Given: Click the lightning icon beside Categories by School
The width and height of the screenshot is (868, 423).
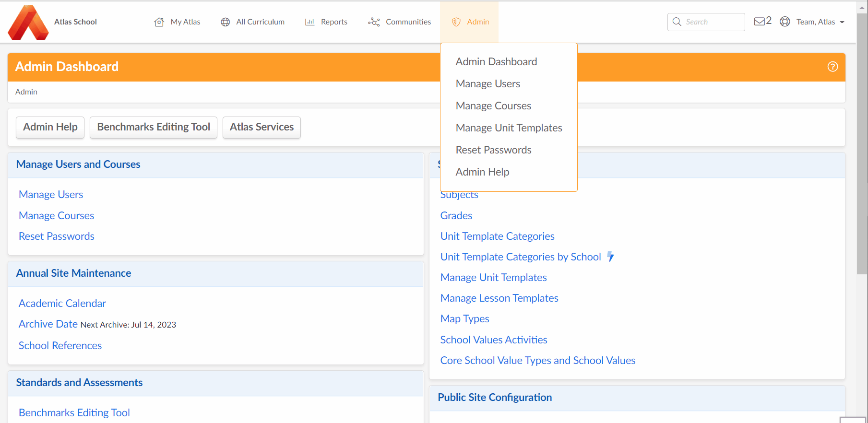Looking at the screenshot, I should point(610,257).
